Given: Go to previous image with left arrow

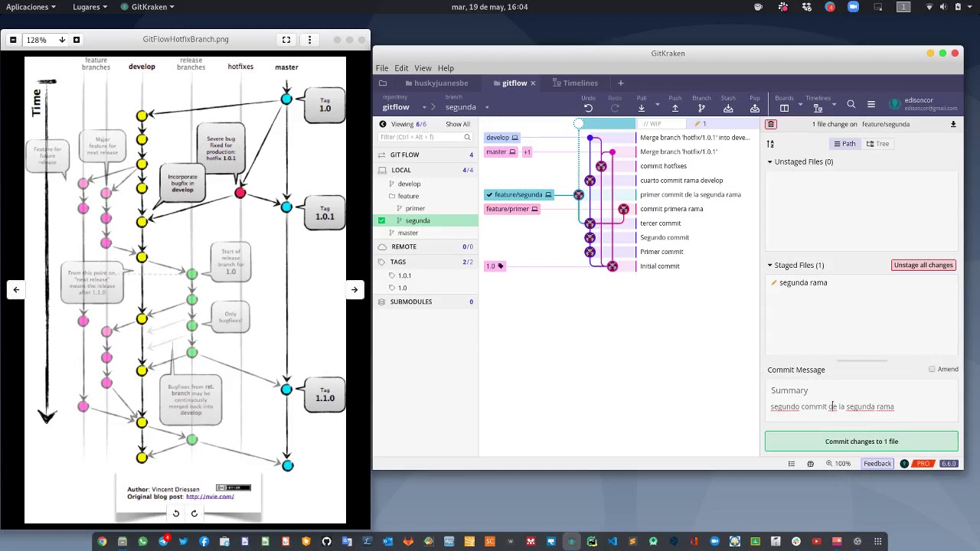Looking at the screenshot, I should 16,289.
